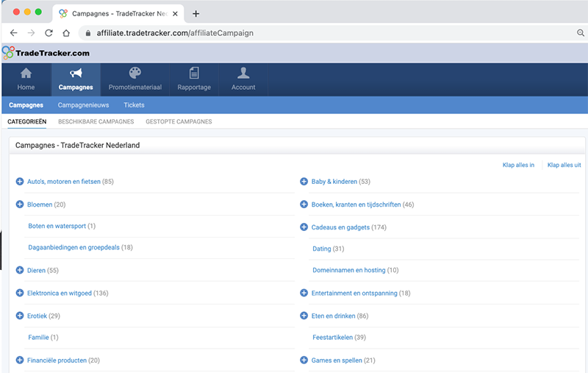The width and height of the screenshot is (588, 373).
Task: Click the Klap alles in link
Action: (x=518, y=165)
